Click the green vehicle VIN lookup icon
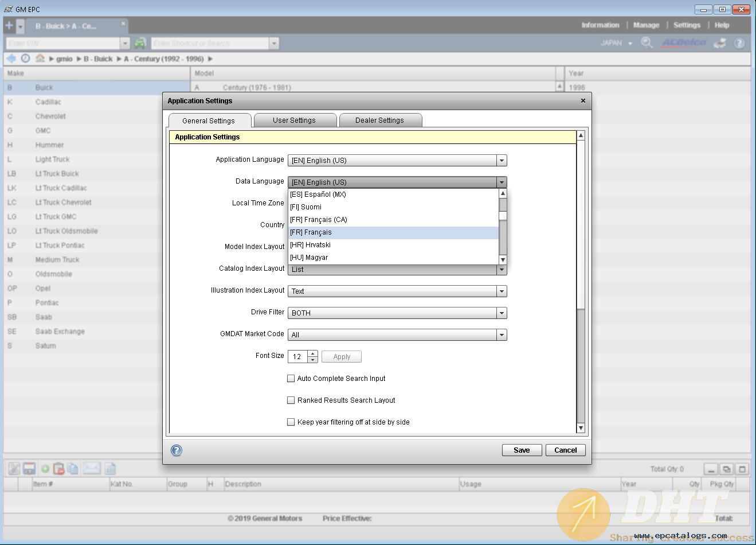The image size is (756, 545). point(140,43)
